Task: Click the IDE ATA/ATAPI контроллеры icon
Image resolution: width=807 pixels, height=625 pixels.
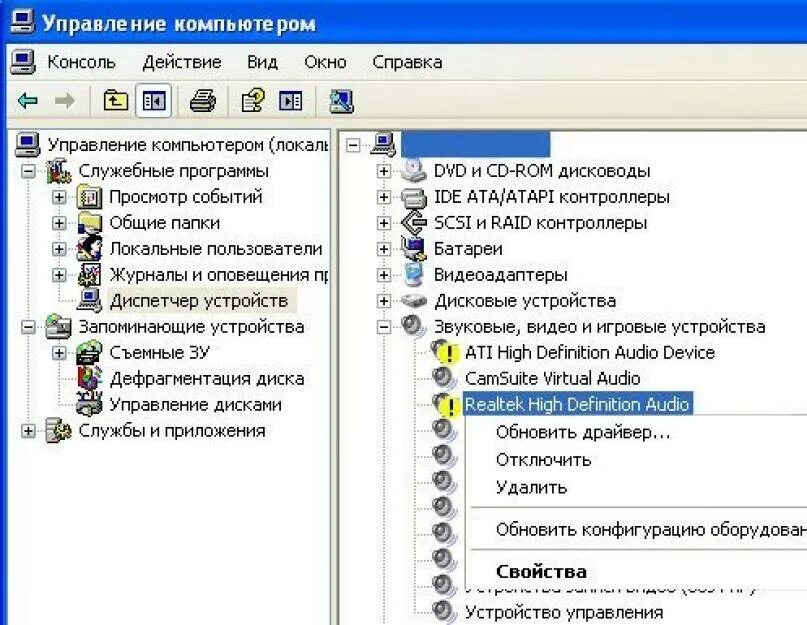Action: point(413,197)
